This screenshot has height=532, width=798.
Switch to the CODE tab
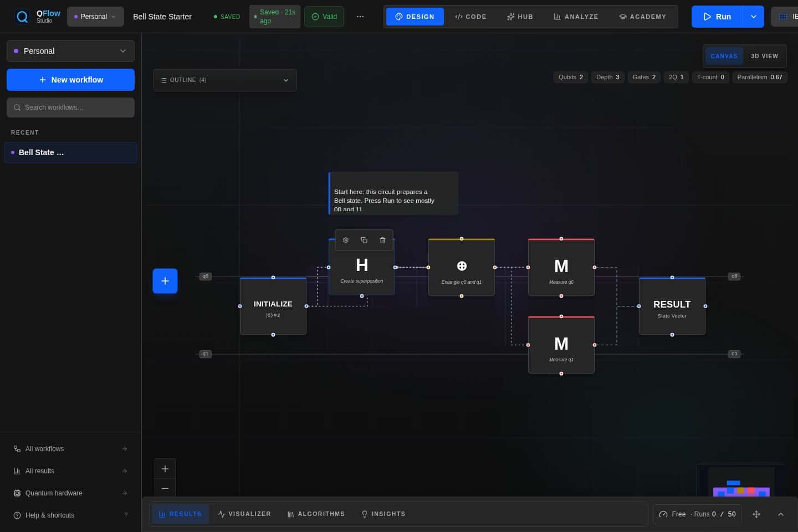pyautogui.click(x=470, y=17)
